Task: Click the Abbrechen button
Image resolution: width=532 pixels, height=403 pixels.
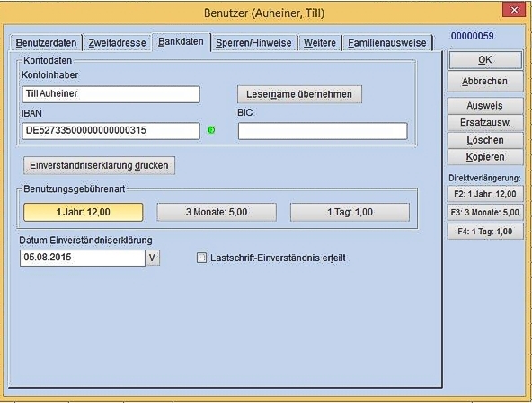Action: [485, 82]
